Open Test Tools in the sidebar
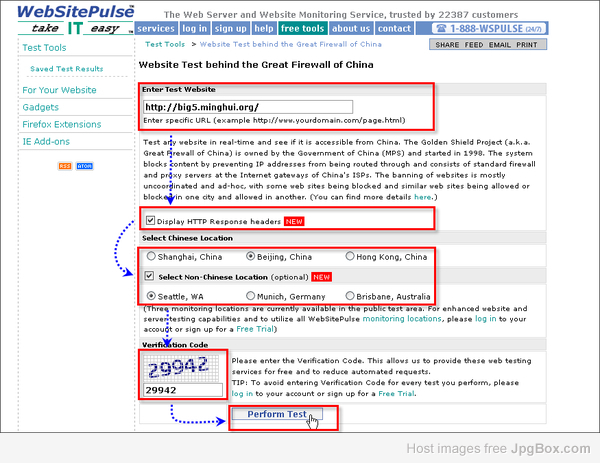 [44, 48]
